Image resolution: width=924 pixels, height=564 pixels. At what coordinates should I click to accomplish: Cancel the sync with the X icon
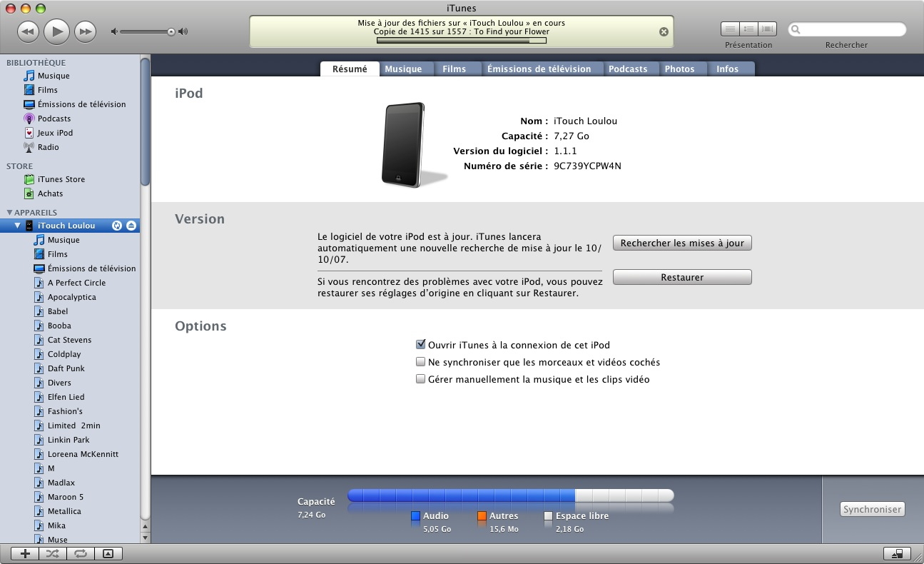pos(664,31)
